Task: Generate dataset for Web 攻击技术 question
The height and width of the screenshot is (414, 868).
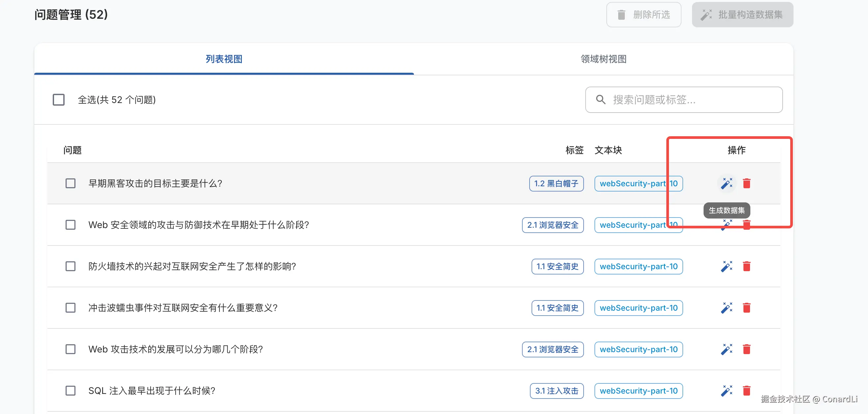Action: [727, 349]
